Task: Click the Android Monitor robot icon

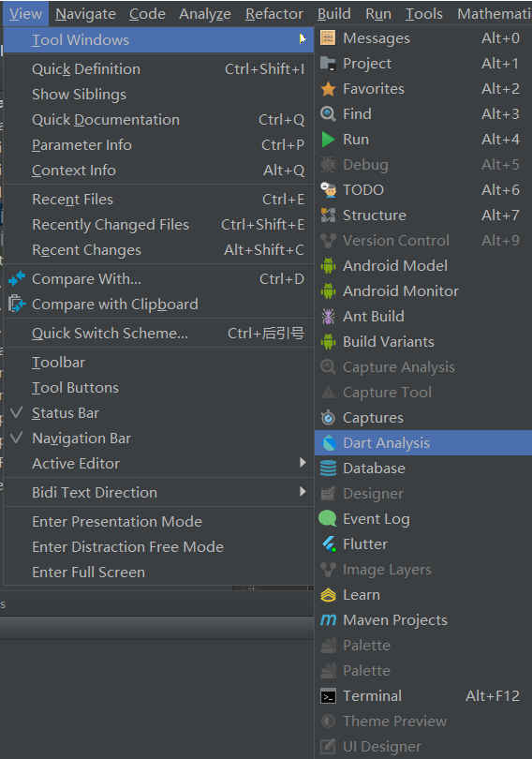Action: pos(328,290)
